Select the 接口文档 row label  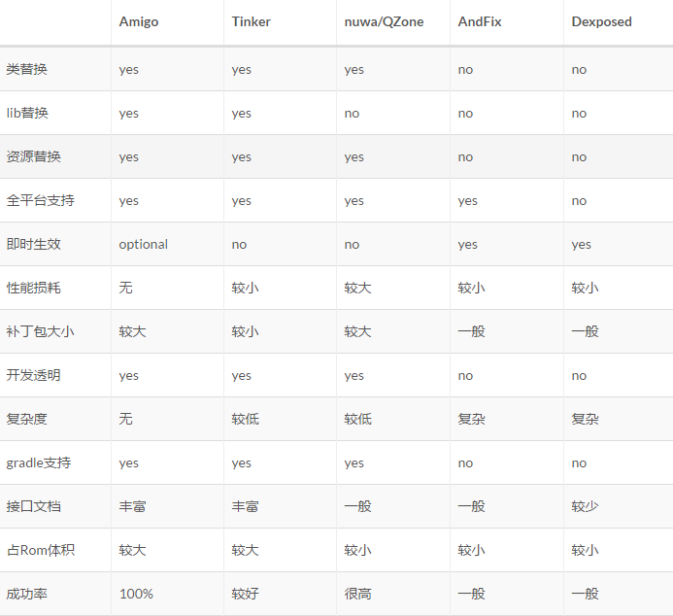click(x=33, y=506)
